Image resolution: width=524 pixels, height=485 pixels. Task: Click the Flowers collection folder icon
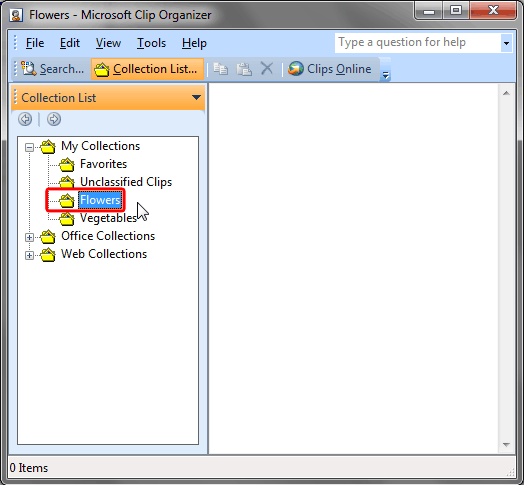(x=67, y=200)
